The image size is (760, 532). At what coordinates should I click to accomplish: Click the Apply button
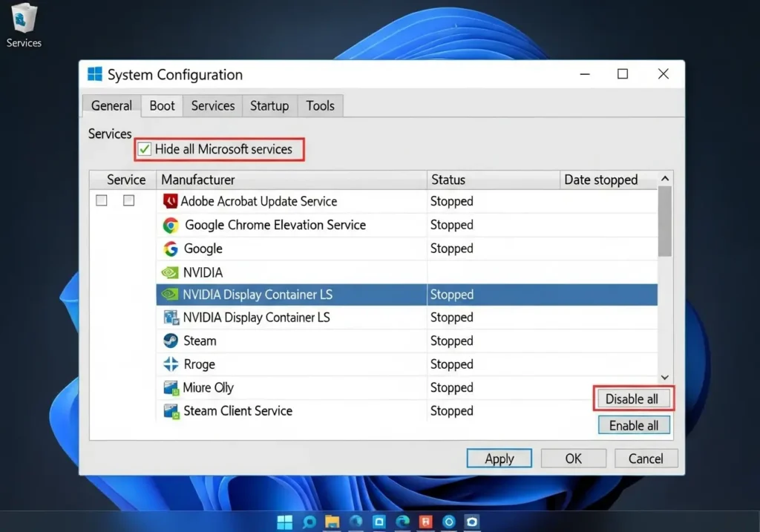click(499, 459)
